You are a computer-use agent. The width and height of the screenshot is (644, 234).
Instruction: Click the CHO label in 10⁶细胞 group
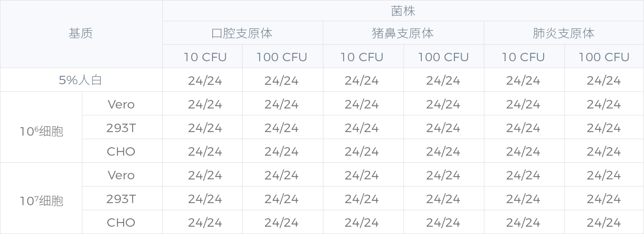(x=121, y=152)
